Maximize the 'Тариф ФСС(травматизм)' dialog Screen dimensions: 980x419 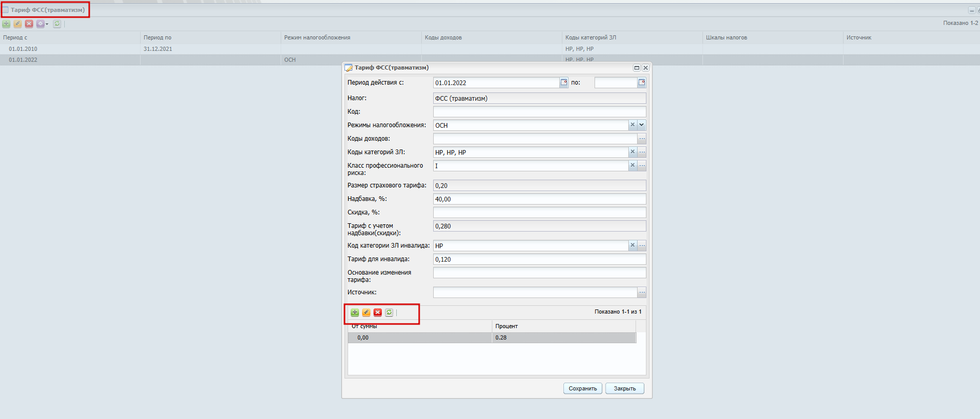(x=637, y=68)
